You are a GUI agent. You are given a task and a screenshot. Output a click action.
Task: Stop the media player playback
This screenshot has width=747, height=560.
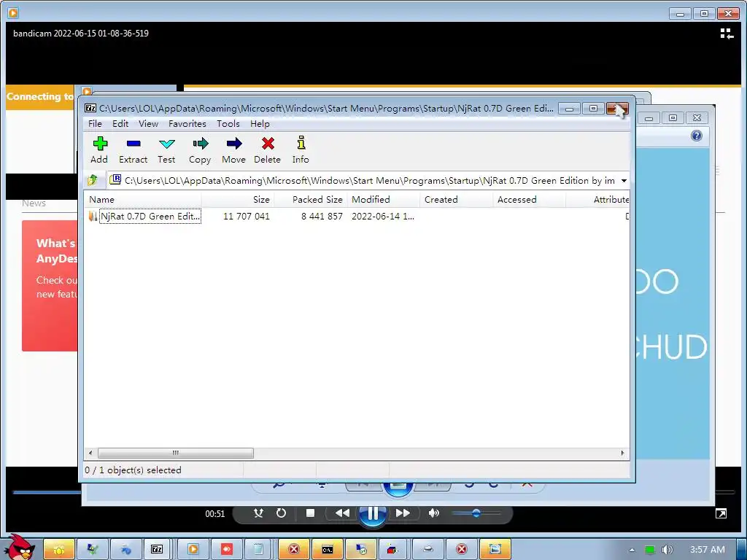(310, 513)
